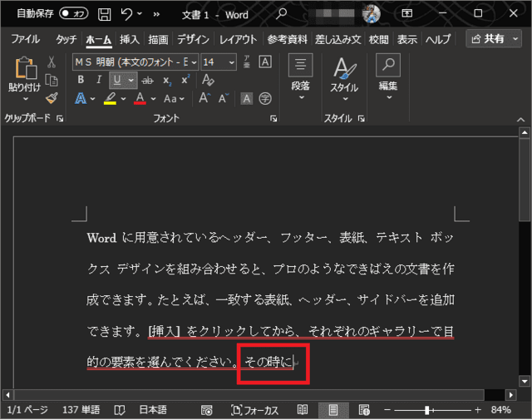Click the subscript icon
Screen dimensions: 532x420
167,81
